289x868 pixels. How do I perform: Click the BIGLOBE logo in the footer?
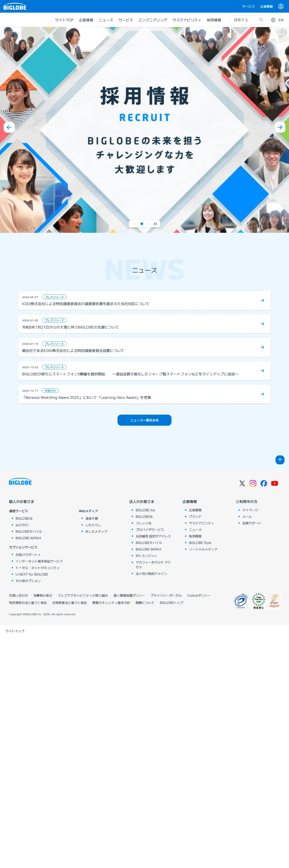pyautogui.click(x=20, y=482)
